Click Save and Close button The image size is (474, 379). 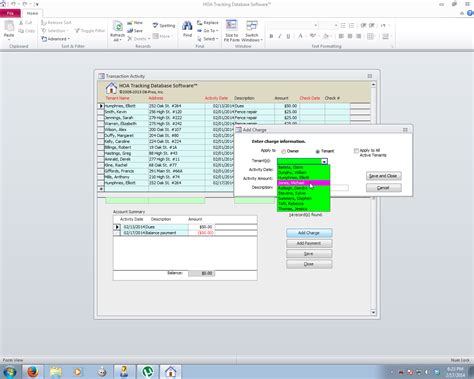tap(383, 176)
